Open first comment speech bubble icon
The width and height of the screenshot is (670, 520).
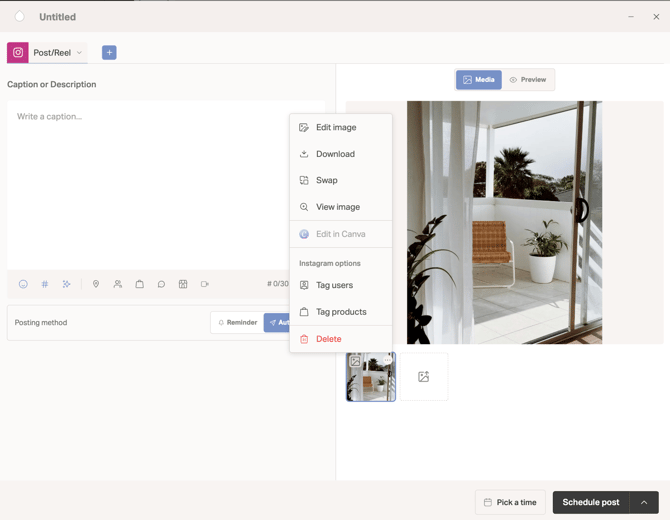(161, 284)
